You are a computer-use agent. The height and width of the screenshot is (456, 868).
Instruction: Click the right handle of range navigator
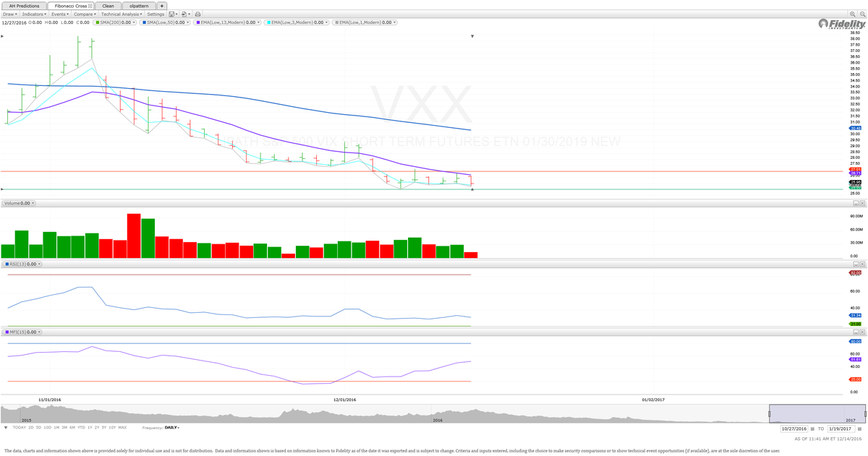(864, 414)
